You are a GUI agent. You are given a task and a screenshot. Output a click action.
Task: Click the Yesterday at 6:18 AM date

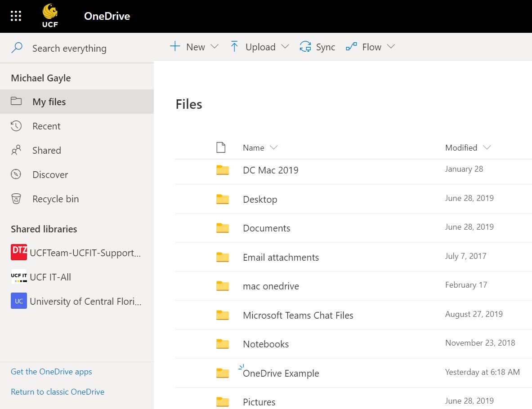point(482,372)
